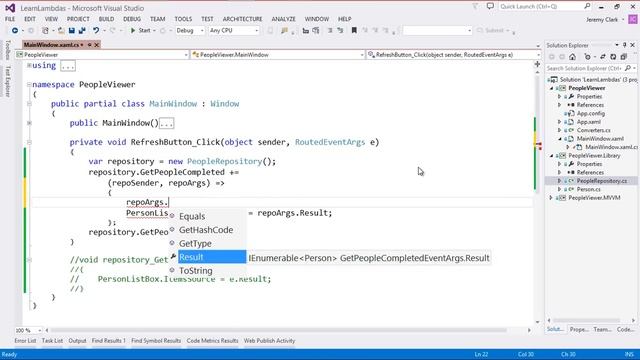This screenshot has height=360, width=640.
Task: Expand the collapsed MainWindow() constructor
Action: tap(29, 123)
